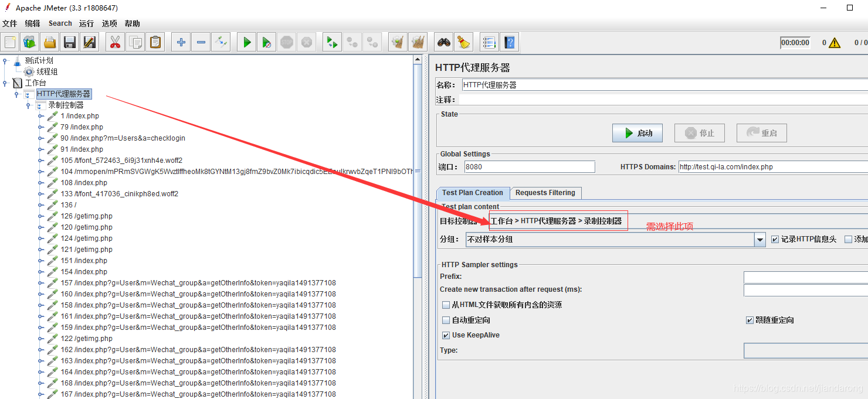Viewport: 868px width, 399px height.
Task: Select 90 /index.php?m=Users&a=checklogin sampler
Action: point(123,138)
